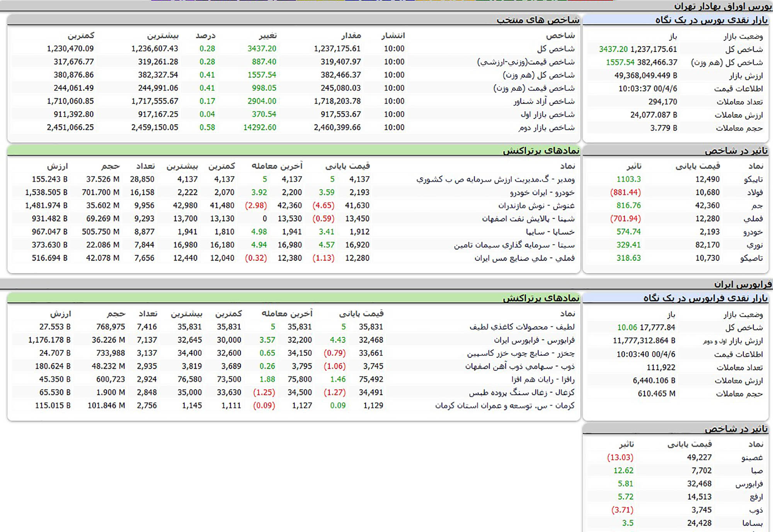Click the Fara Bourse index value 17,777.84
Image resolution: width=773 pixels, height=532 pixels.
click(657, 328)
